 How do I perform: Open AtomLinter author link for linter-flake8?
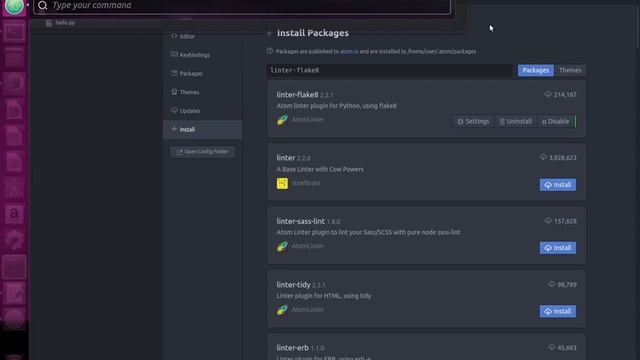tap(308, 120)
